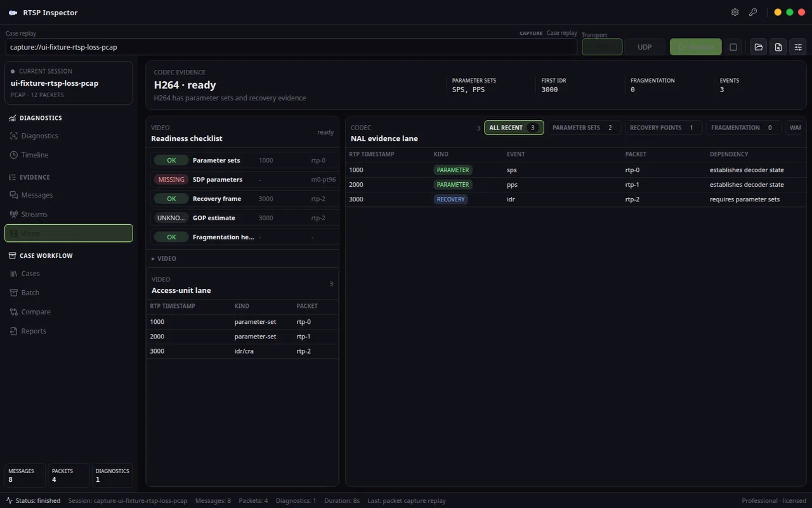
Task: Click the Batch archive icon
Action: click(14, 293)
